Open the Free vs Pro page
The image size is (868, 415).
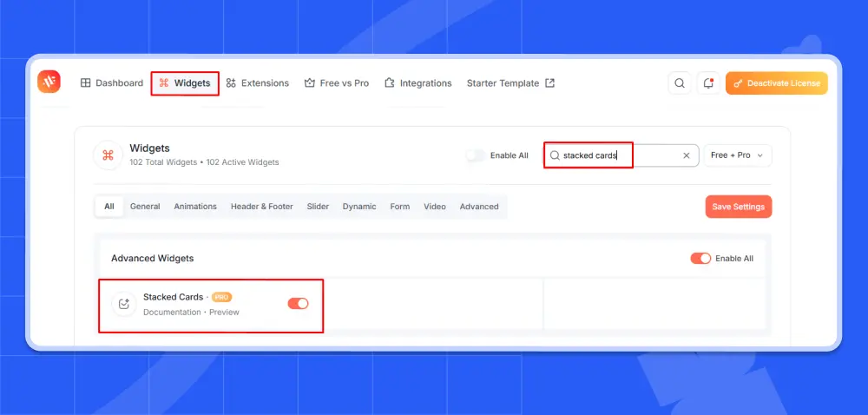tap(337, 83)
